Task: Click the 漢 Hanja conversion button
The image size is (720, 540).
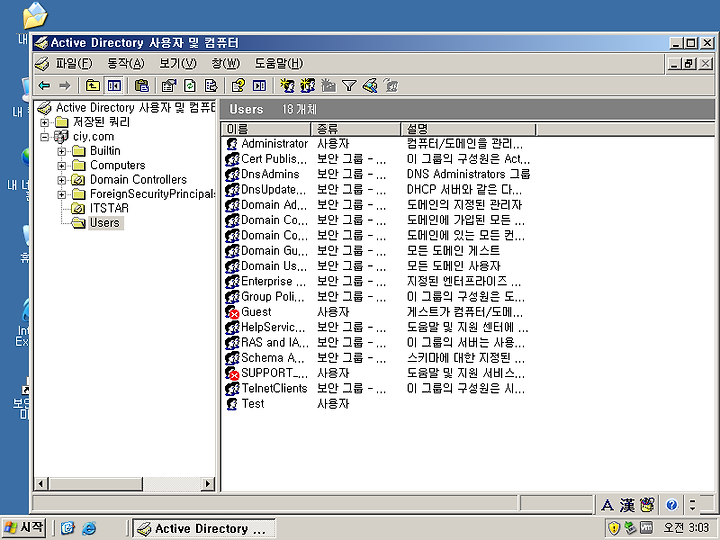Action: point(627,506)
